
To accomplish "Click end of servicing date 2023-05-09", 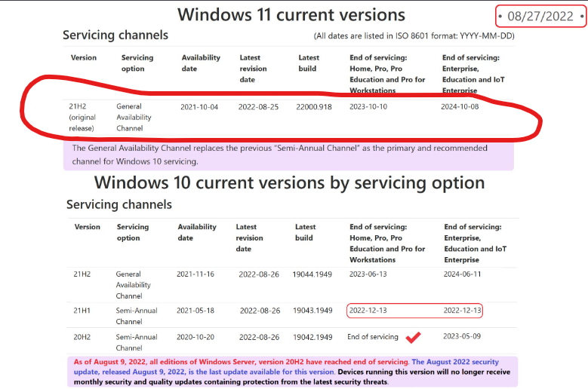I will pyautogui.click(x=462, y=336).
